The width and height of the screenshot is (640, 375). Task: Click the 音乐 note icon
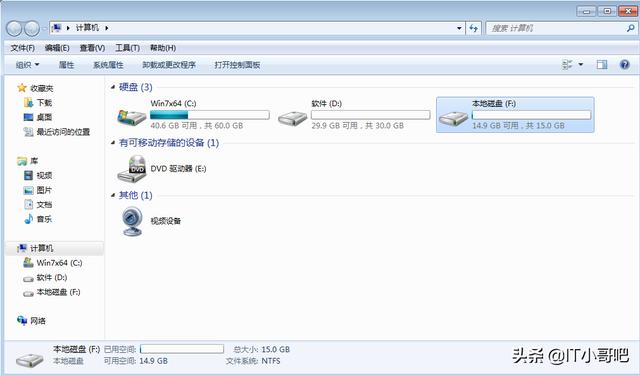tap(28, 219)
